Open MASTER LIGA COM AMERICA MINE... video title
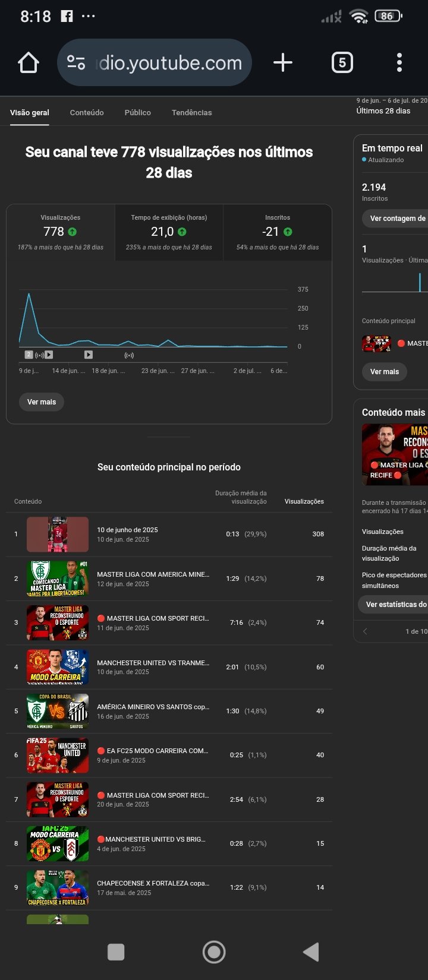Image resolution: width=428 pixels, height=980 pixels. (153, 574)
